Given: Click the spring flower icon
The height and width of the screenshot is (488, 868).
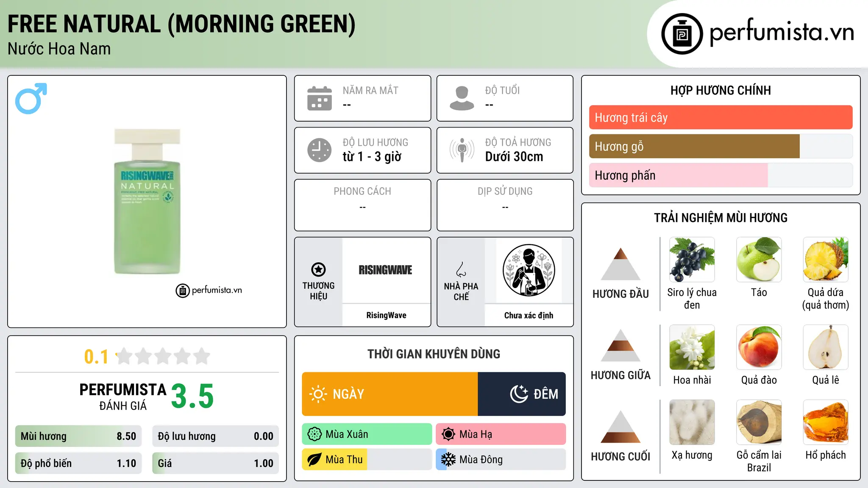Looking at the screenshot, I should pos(314,434).
